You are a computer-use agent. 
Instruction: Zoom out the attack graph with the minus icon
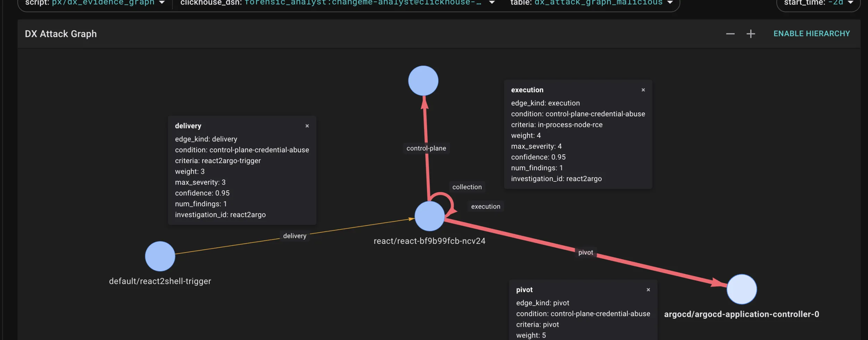[x=730, y=34]
